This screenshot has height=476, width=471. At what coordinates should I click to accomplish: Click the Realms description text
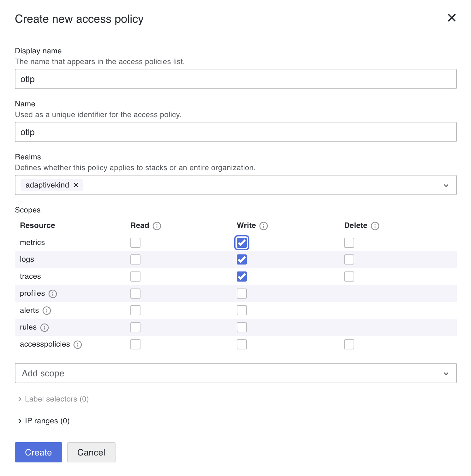(x=135, y=168)
